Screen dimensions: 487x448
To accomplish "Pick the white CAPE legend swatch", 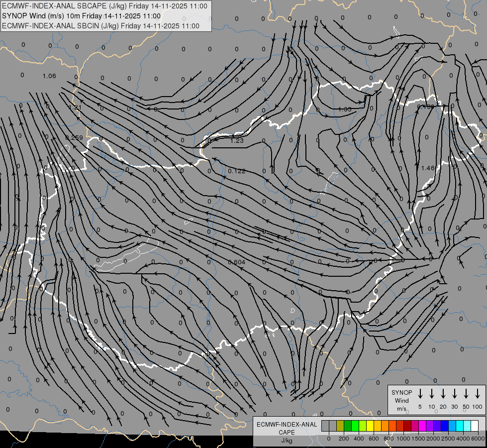I will [x=475, y=426].
